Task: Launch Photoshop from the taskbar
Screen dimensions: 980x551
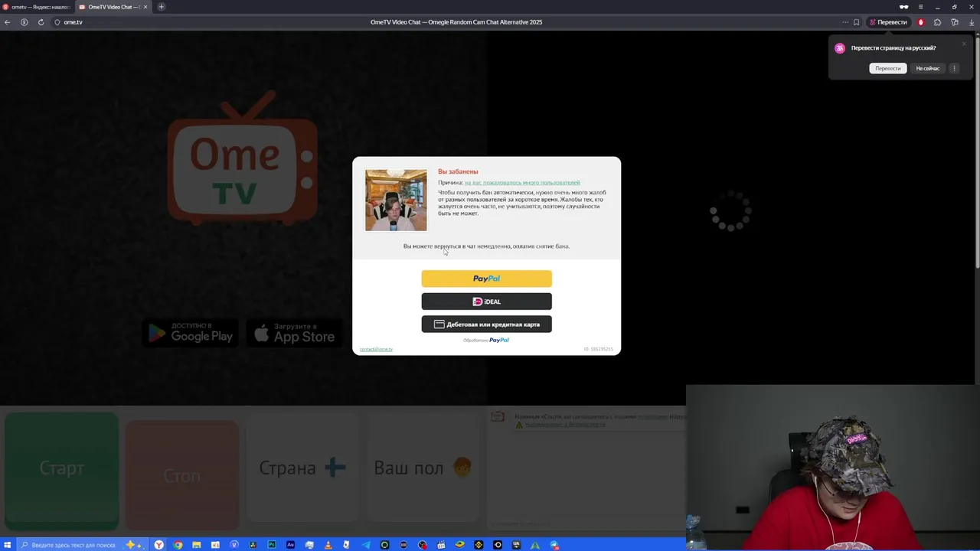Action: (x=272, y=545)
